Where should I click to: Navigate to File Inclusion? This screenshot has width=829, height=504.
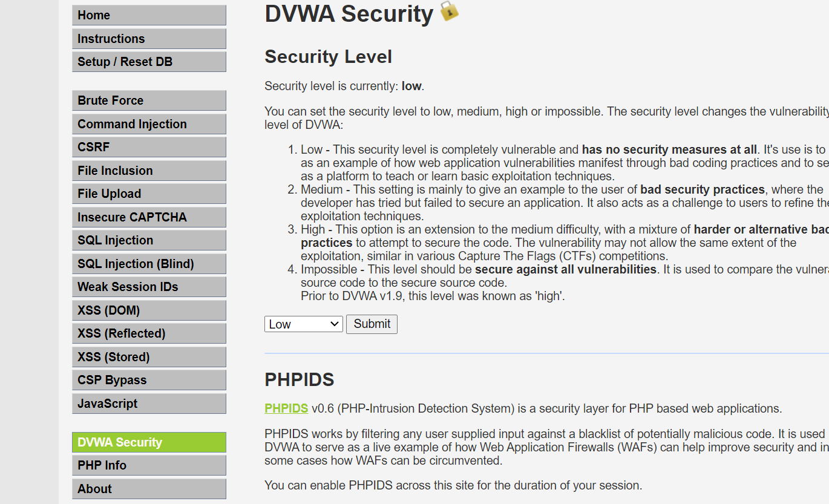(149, 171)
